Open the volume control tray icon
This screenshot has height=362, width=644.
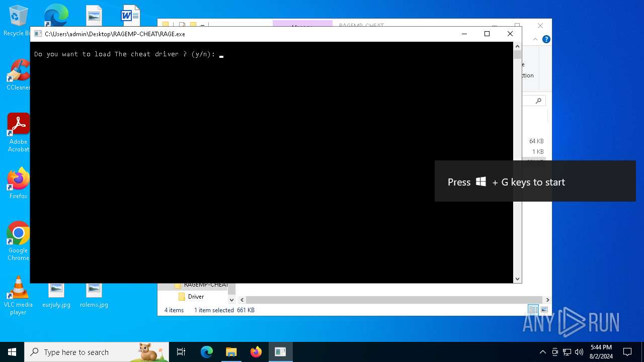pos(579,352)
